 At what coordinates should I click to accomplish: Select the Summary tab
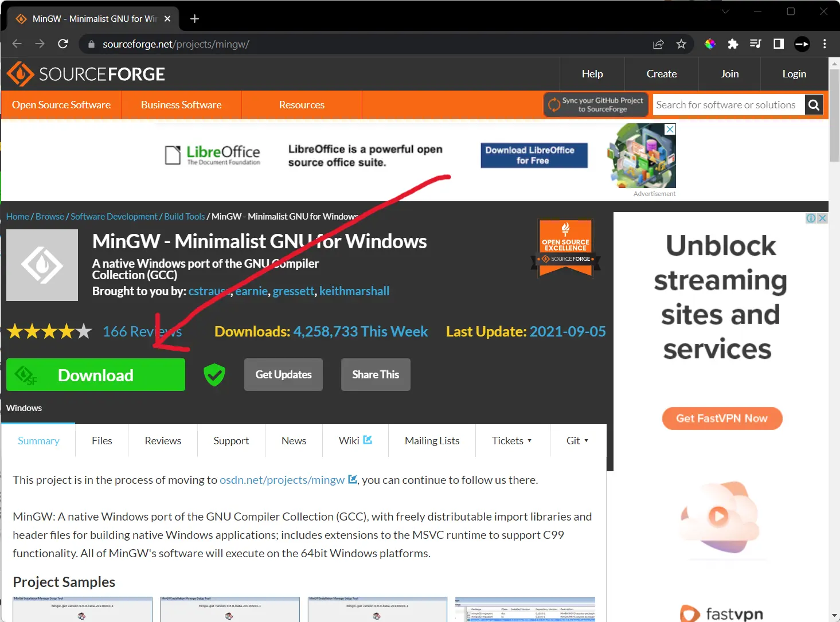point(38,440)
